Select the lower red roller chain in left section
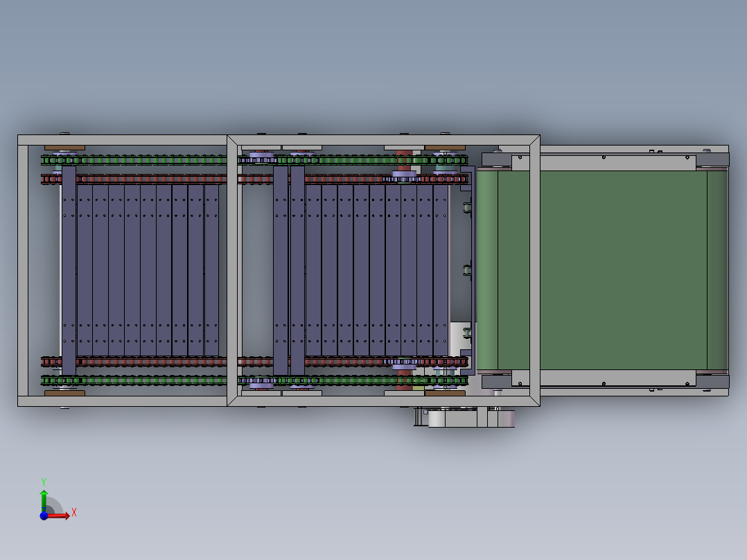This screenshot has width=747, height=560. click(134, 361)
